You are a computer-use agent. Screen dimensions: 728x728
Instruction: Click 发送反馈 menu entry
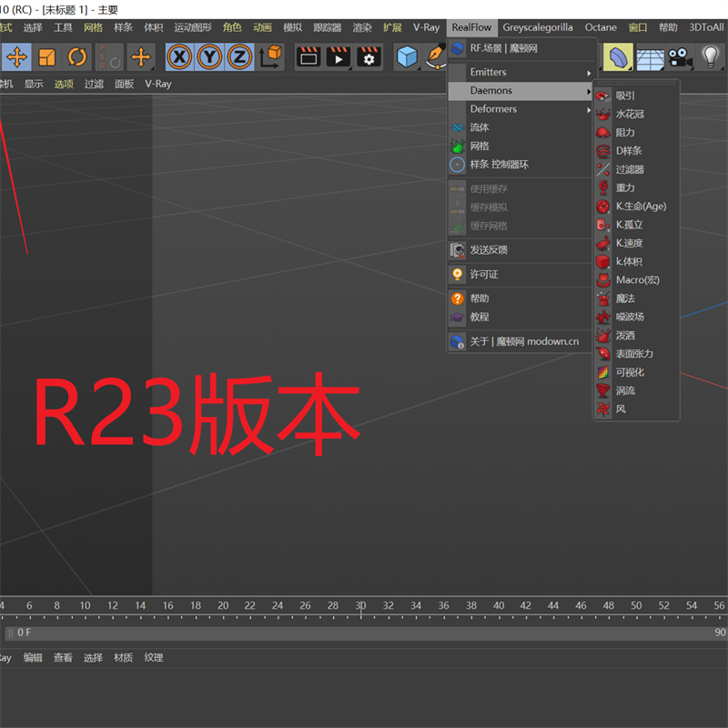click(x=521, y=250)
